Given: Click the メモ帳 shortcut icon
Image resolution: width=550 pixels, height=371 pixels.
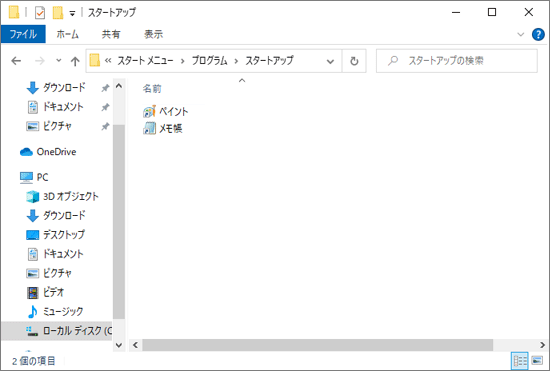Looking at the screenshot, I should (x=149, y=129).
